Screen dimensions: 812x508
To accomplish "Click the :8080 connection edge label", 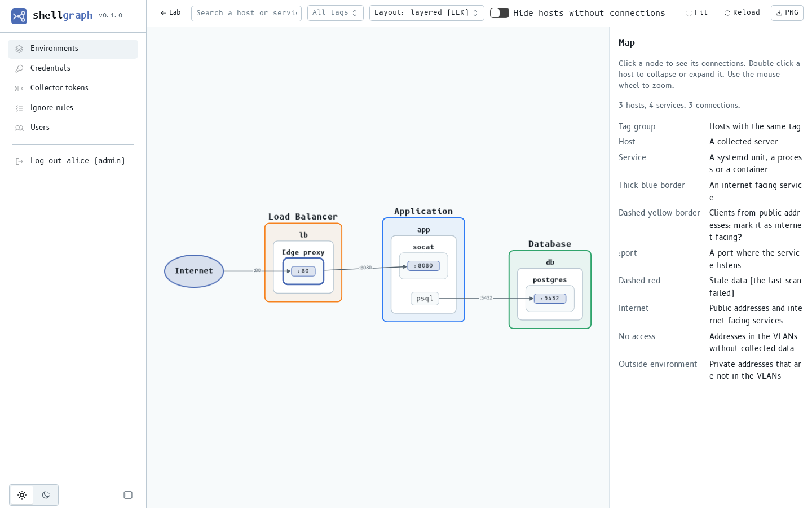I will click(365, 268).
